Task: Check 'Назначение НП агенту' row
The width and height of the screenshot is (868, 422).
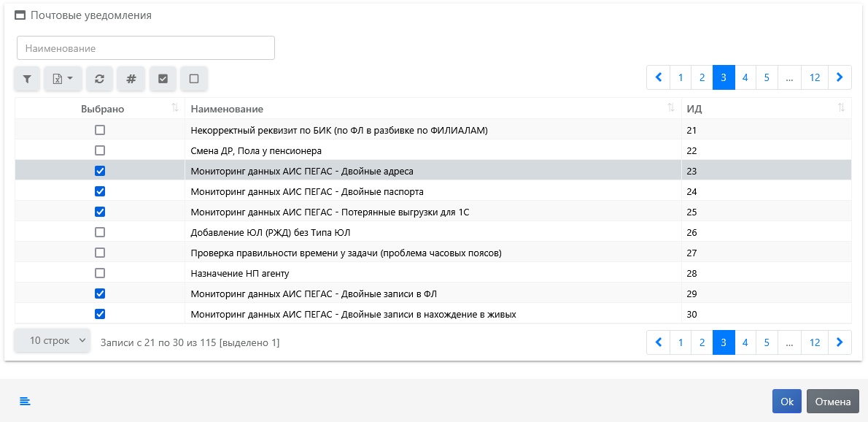Action: click(x=100, y=273)
